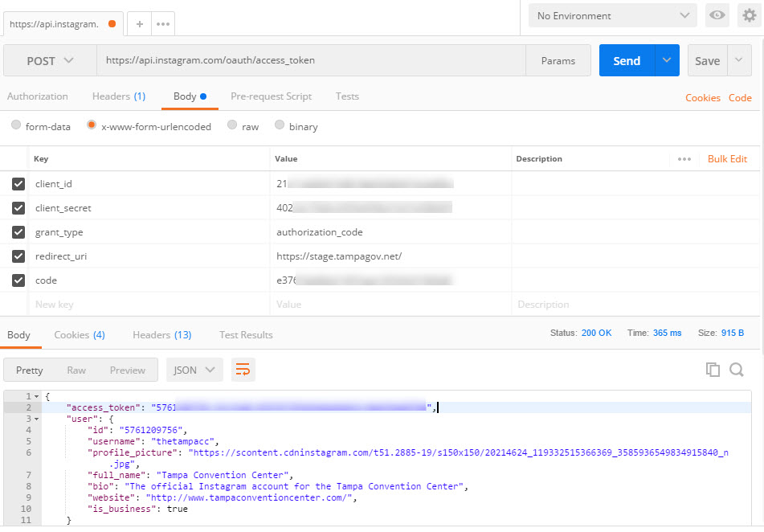Uncheck the grant_type parameter
764x532 pixels.
18,232
